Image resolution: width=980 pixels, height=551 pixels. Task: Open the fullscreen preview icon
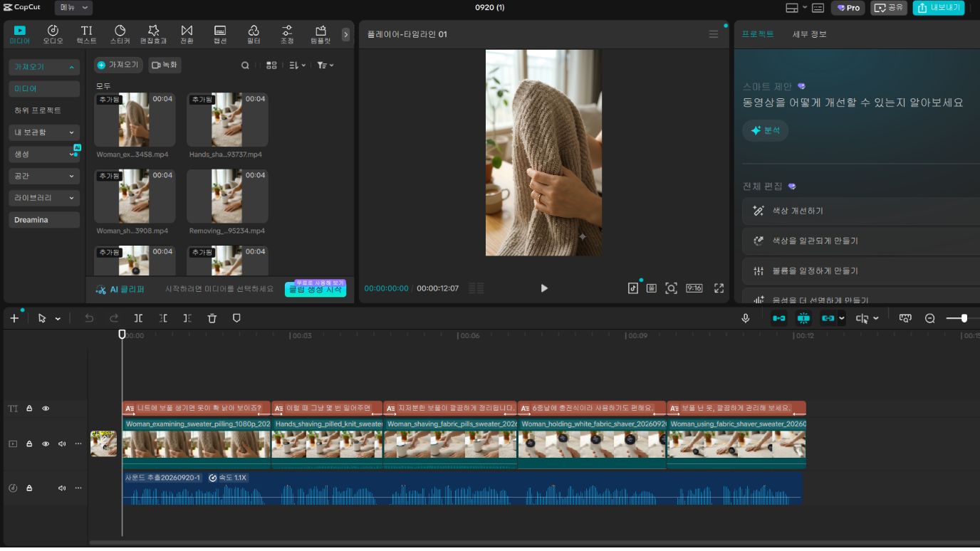pyautogui.click(x=719, y=288)
